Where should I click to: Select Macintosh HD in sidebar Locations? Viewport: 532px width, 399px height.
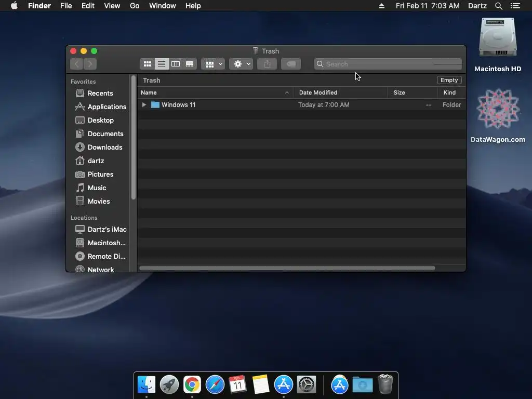pyautogui.click(x=100, y=243)
